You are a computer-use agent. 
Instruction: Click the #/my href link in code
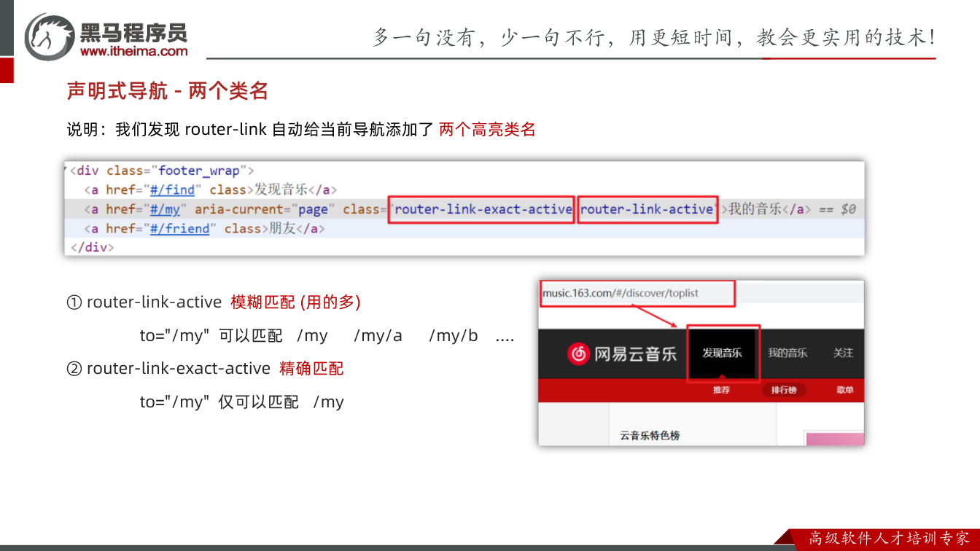[x=165, y=209]
